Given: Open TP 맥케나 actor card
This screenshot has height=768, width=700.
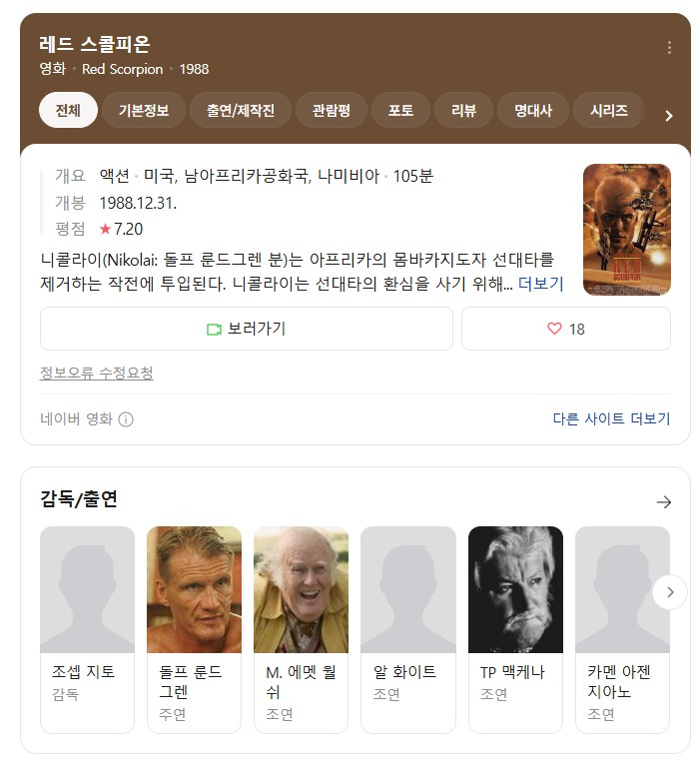Looking at the screenshot, I should pos(515,630).
